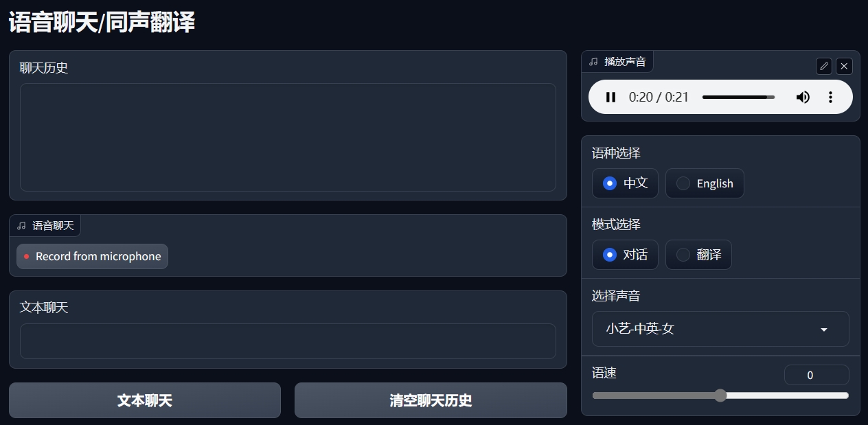Viewport: 868px width, 425px height.
Task: Clear history with 清空聊天历史 button
Action: tap(431, 400)
